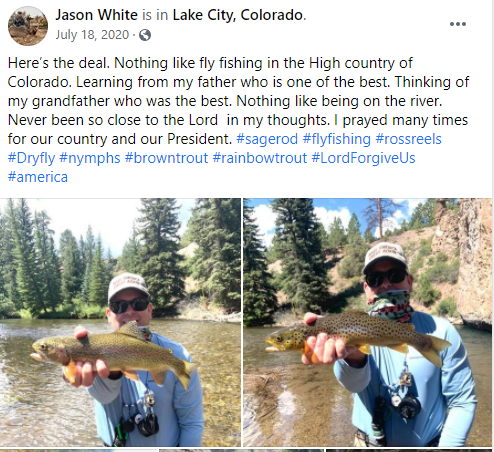The height and width of the screenshot is (452, 494).
Task: Click the July 18, 2020 post date
Action: tap(92, 35)
